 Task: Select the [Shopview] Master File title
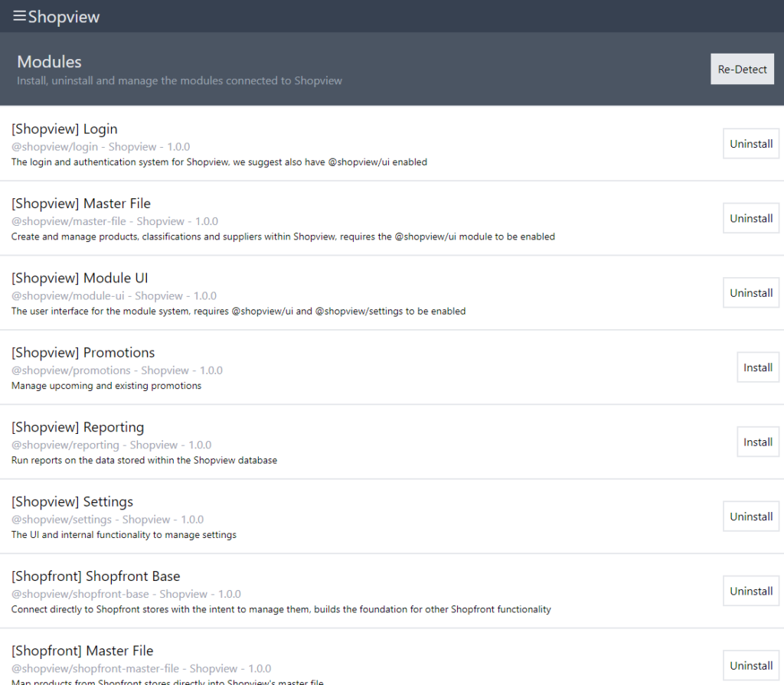coord(81,204)
